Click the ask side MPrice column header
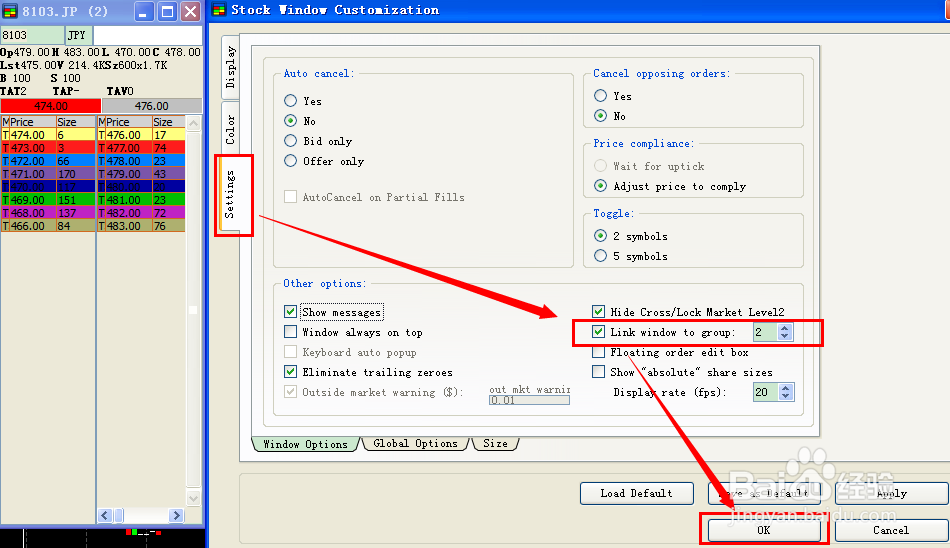The image size is (950, 548). (124, 122)
